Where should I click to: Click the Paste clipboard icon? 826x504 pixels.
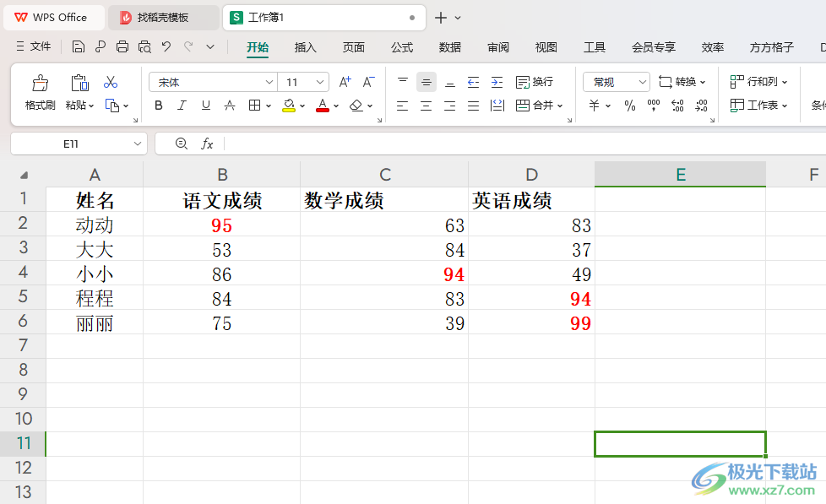[79, 83]
